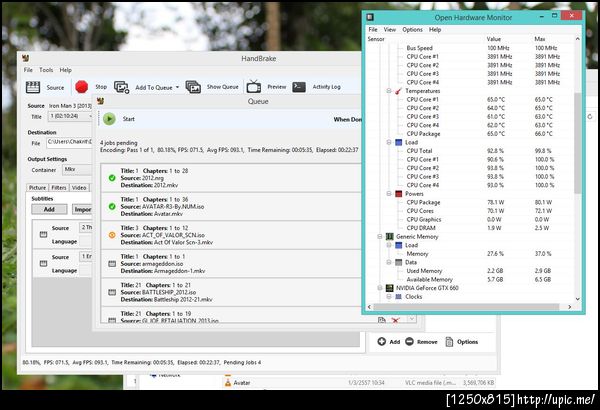Open the Title dropdown in HandBrake

(x=71, y=116)
